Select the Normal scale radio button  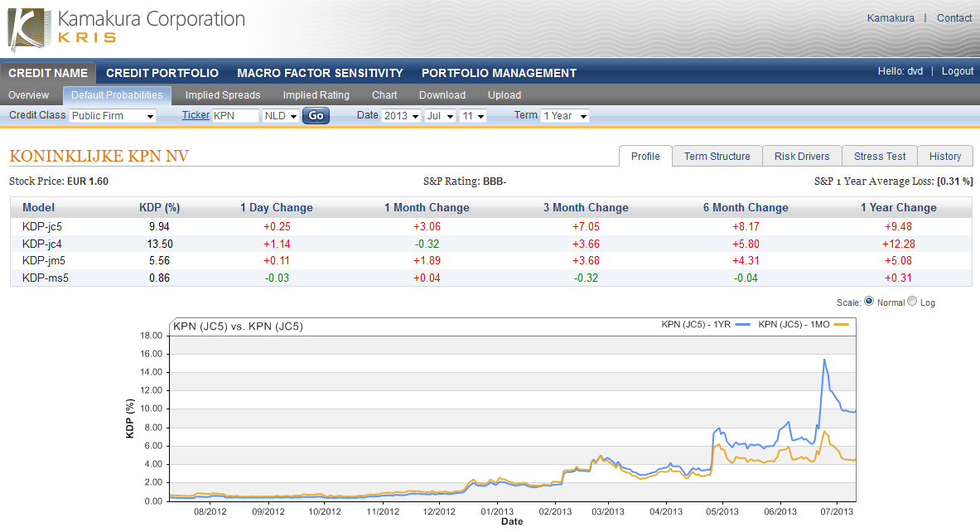coord(869,302)
